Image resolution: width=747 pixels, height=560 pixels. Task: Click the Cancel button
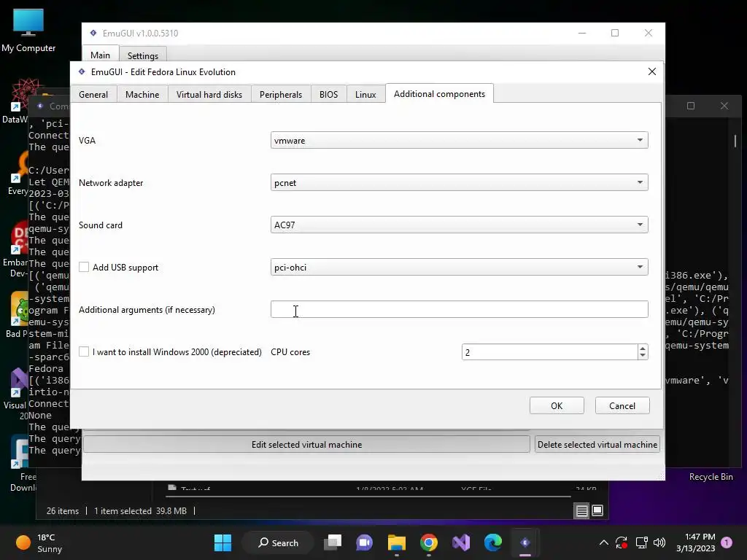click(x=622, y=405)
